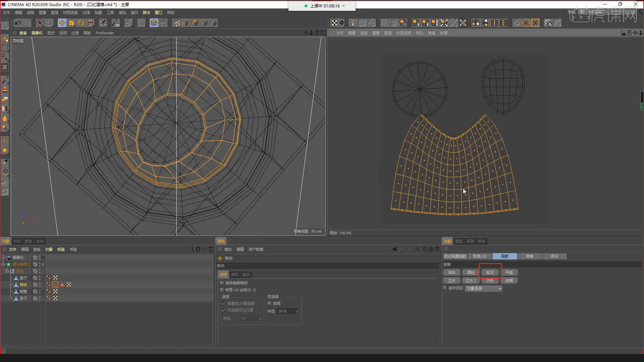Image resolution: width=644 pixels, height=362 pixels.
Task: Click the UV grid orange circles icon
Action: tap(526, 23)
